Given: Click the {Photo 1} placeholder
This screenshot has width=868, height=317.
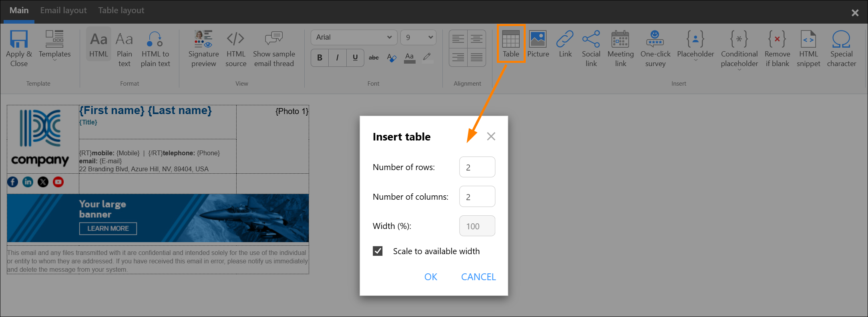Looking at the screenshot, I should click(x=292, y=111).
